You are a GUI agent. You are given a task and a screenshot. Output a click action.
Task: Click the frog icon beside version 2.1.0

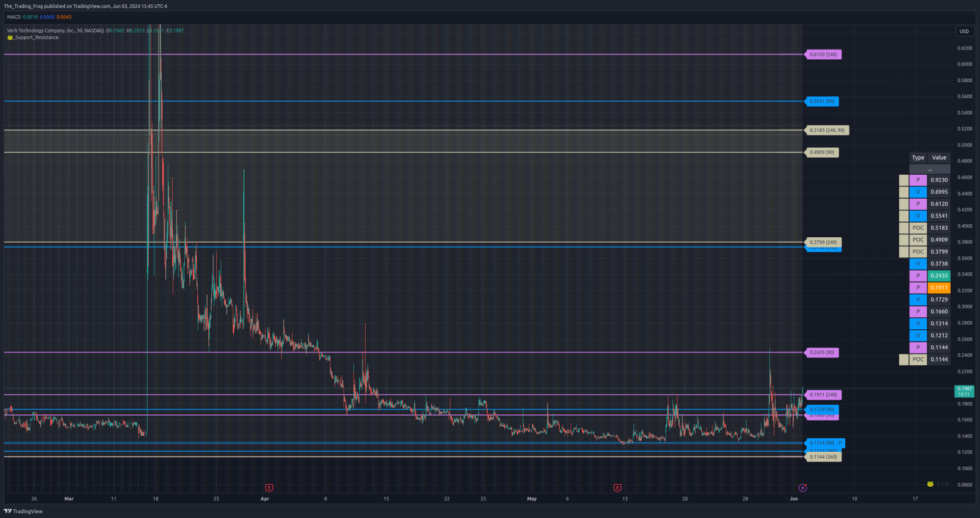coord(930,484)
